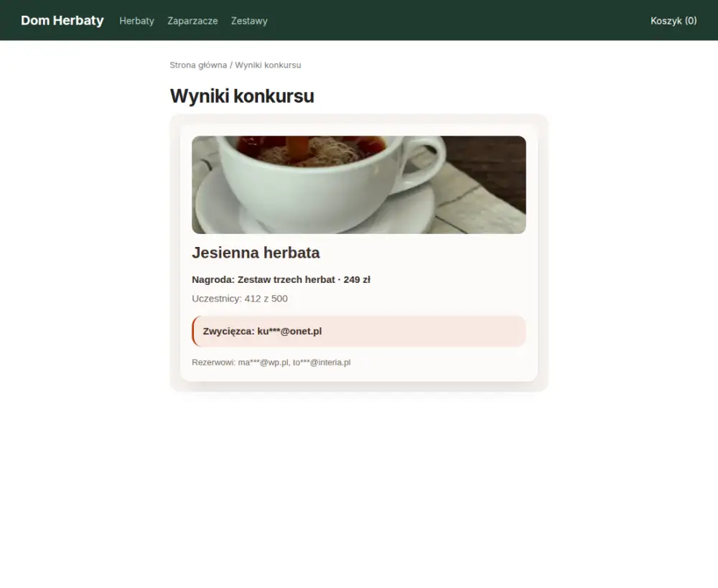Open the Zaparzacze section
This screenshot has height=588, width=718.
(192, 21)
